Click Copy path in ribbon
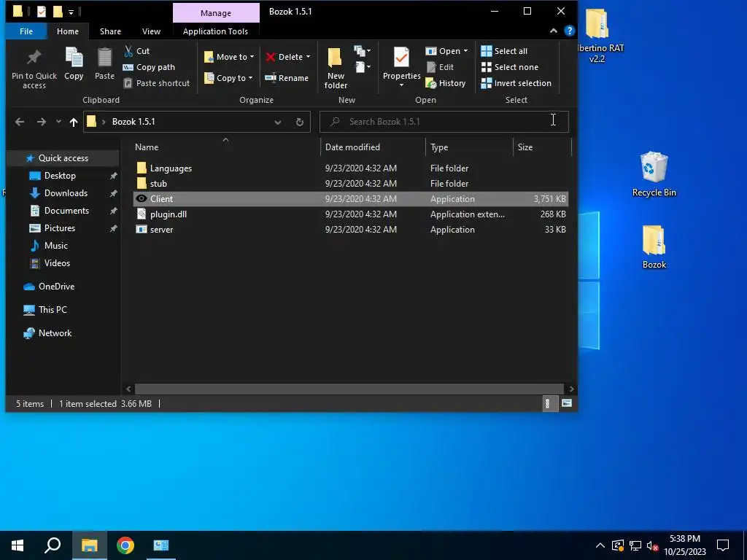This screenshot has height=560, width=747. [x=149, y=67]
